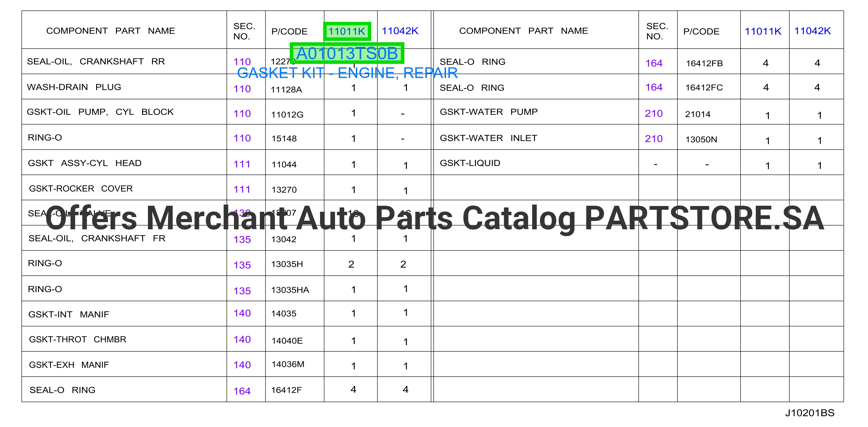Select P/code 13050N cell
Image resolution: width=868 pixels, height=427 pixels.
pyautogui.click(x=701, y=140)
